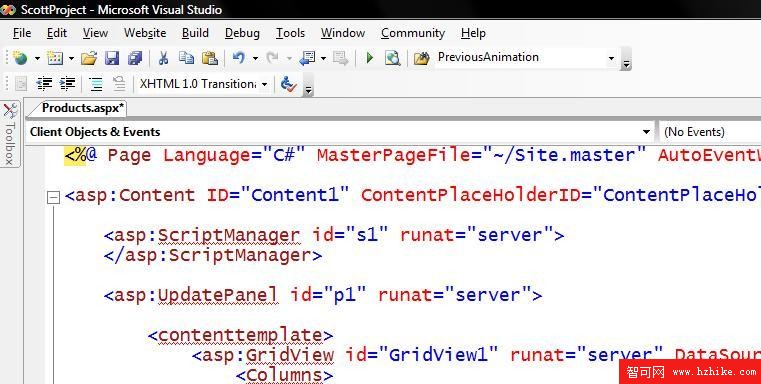Click the Check Page for Accessibility icon
This screenshot has width=761, height=384.
288,84
